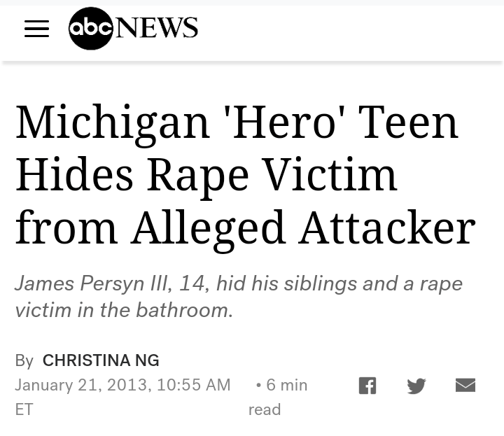The height and width of the screenshot is (436, 504).
Task: Click the round abc logo
Action: [x=90, y=29]
